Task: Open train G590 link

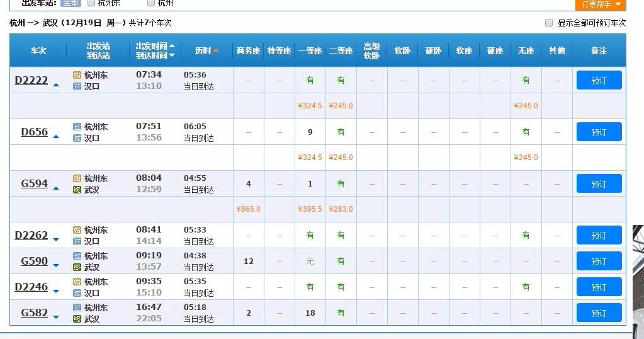Action: coord(35,261)
